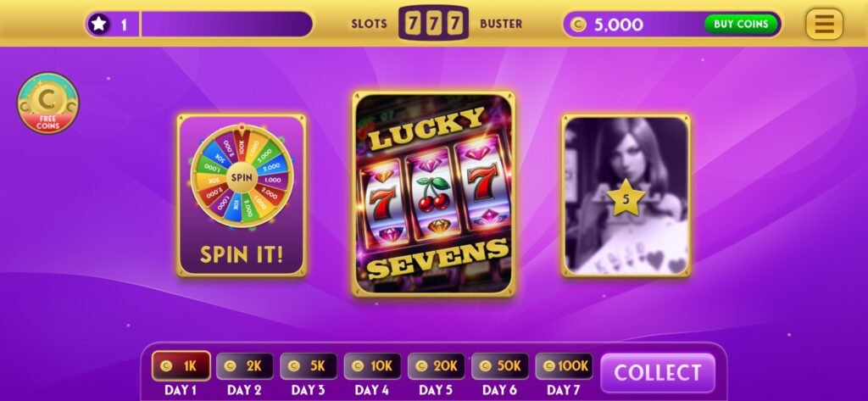Tap the SPIN center of the wheel
This screenshot has height=401, width=868.
(241, 178)
